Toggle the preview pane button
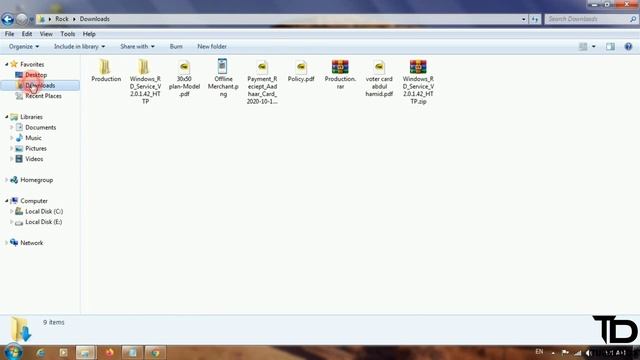 tap(610, 47)
